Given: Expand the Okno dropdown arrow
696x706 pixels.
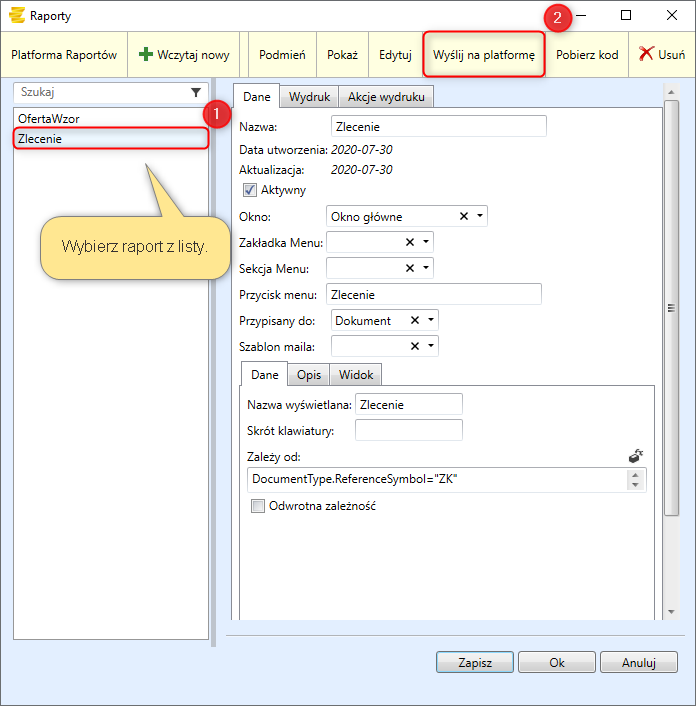Looking at the screenshot, I should point(480,216).
